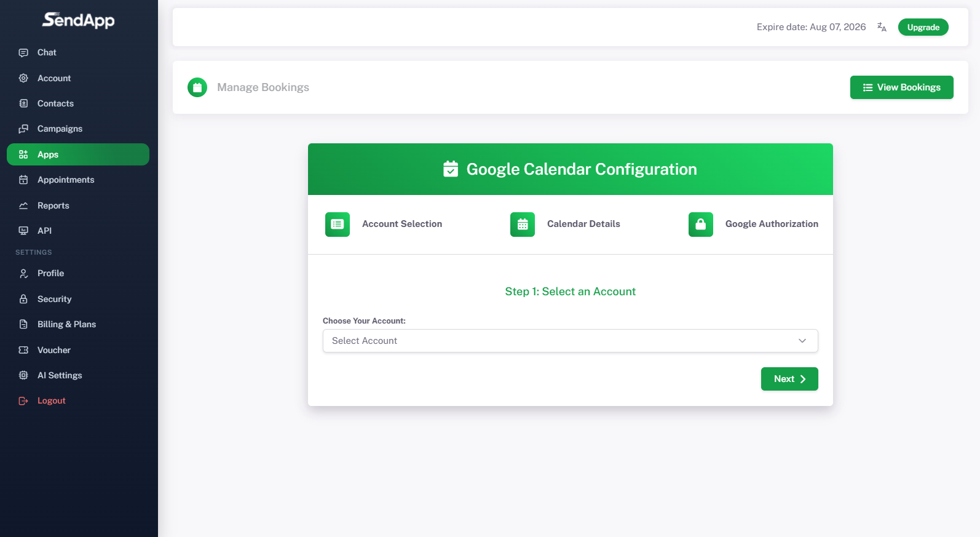Viewport: 980px width, 537px height.
Task: Open the Voucher page
Action: [x=78, y=350]
